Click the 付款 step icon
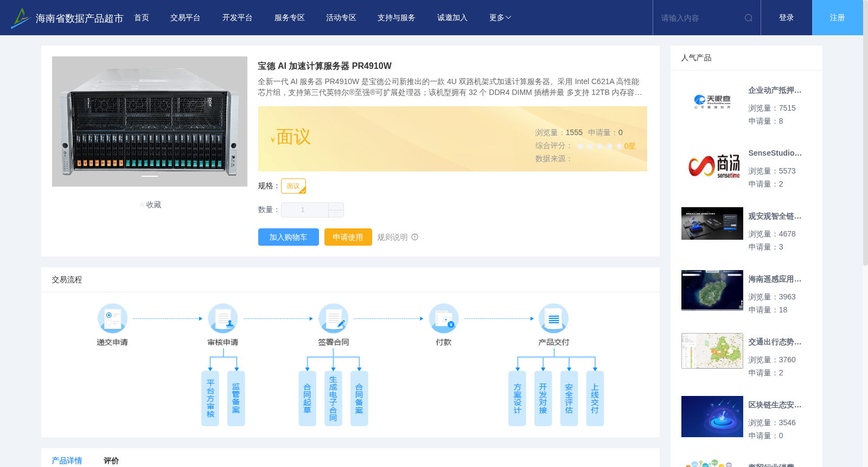 (444, 318)
